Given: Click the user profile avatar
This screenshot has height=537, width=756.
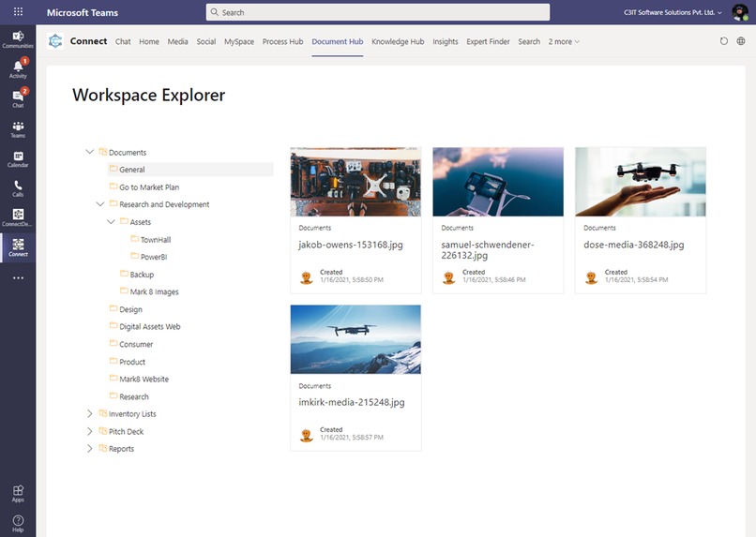Looking at the screenshot, I should coord(740,12).
